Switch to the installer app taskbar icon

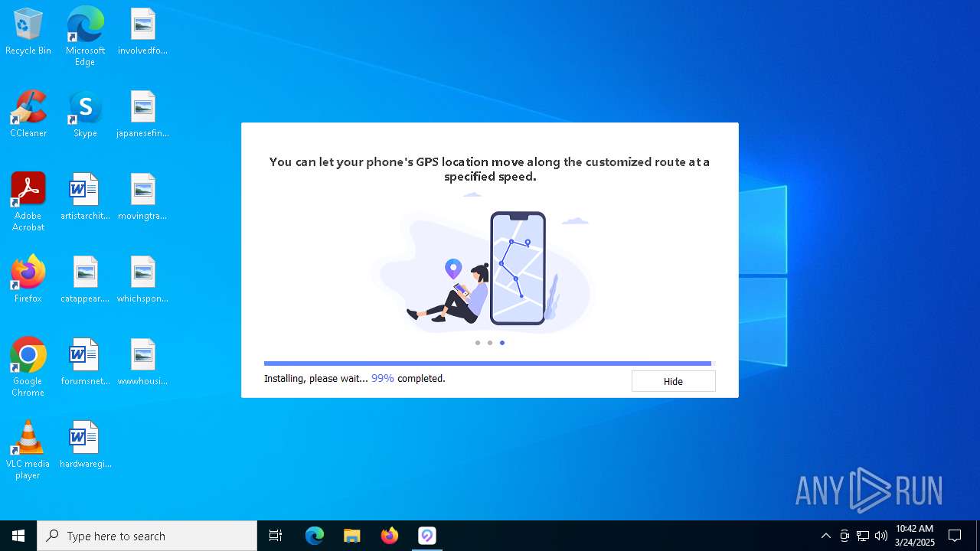(427, 536)
